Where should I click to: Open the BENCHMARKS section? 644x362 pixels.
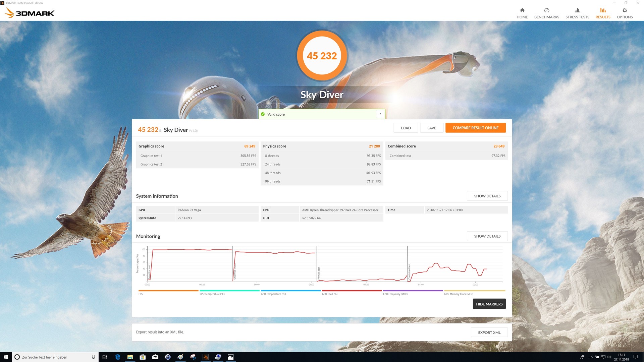pyautogui.click(x=546, y=13)
